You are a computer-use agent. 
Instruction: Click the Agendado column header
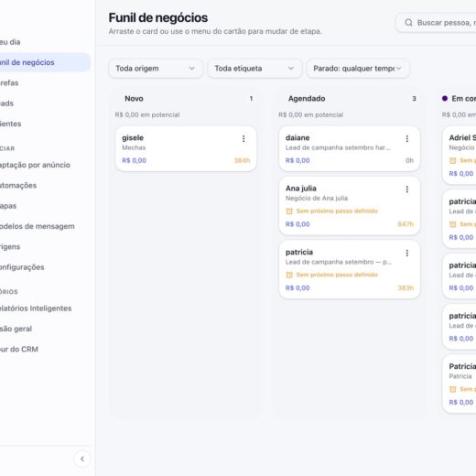point(307,99)
